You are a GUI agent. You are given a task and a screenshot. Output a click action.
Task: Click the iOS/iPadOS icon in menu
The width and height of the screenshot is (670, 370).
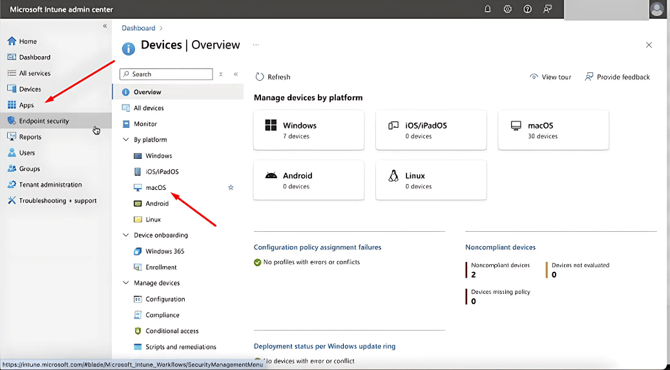point(138,172)
